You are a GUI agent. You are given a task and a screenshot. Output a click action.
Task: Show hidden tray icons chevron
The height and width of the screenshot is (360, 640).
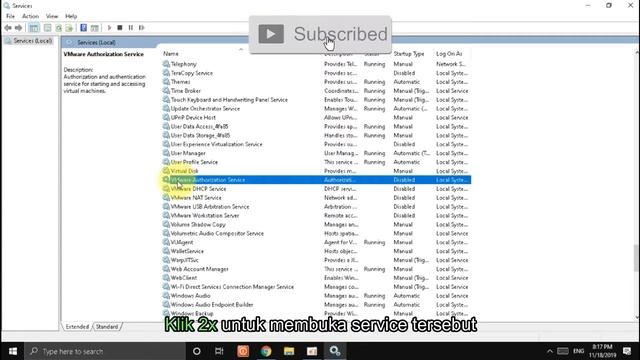pos(549,351)
